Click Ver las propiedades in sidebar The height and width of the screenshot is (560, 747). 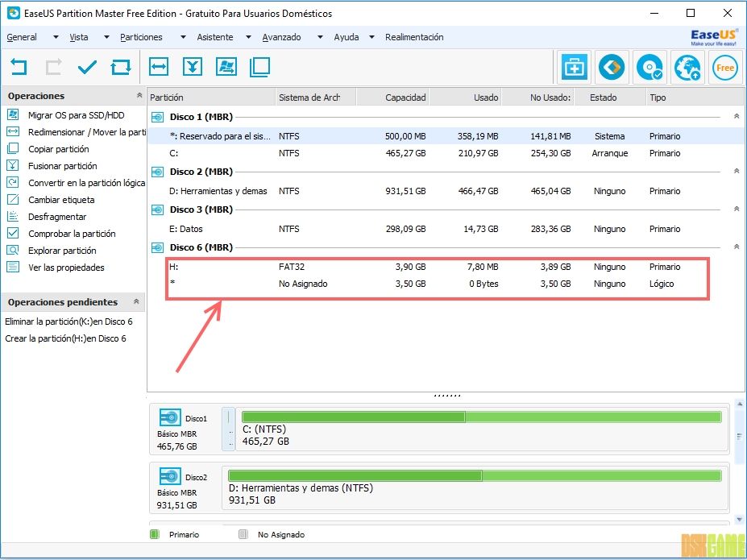click(66, 268)
